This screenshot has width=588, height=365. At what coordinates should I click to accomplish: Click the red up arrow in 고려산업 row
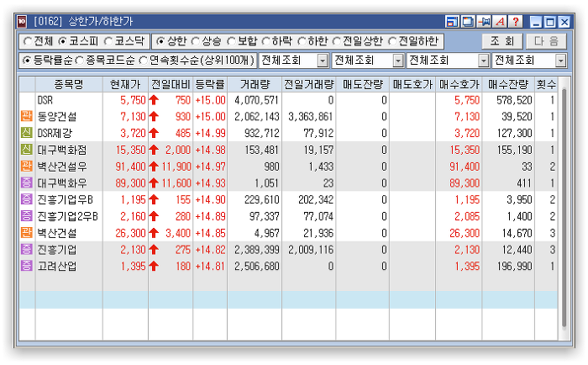tap(154, 266)
